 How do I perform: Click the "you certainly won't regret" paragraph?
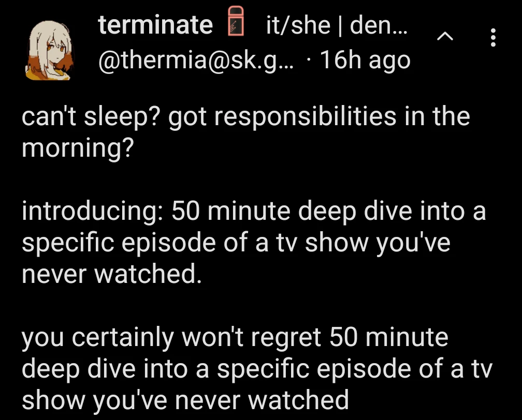[256, 369]
